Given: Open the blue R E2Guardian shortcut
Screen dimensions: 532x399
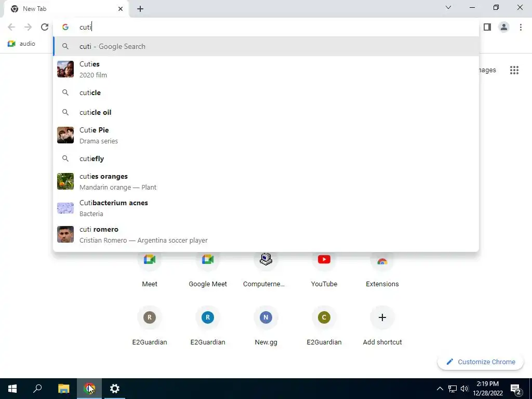Looking at the screenshot, I should (208, 327).
